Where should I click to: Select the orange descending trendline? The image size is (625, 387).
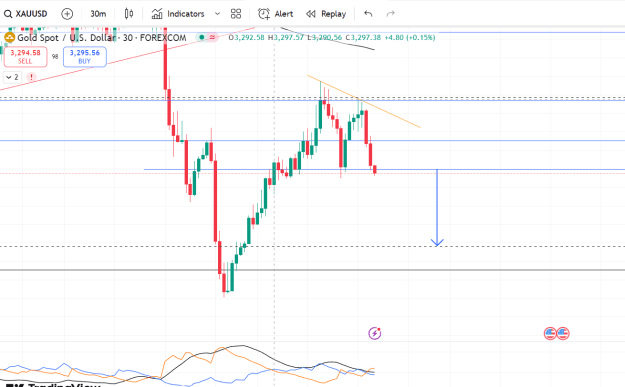[364, 102]
